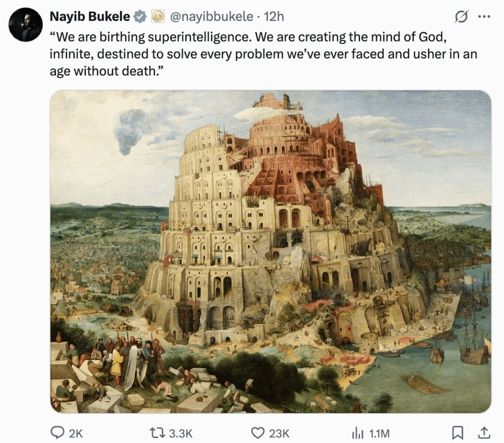The image size is (504, 443).
Task: Open Nayib Bukele's profile avatar
Action: tap(25, 25)
